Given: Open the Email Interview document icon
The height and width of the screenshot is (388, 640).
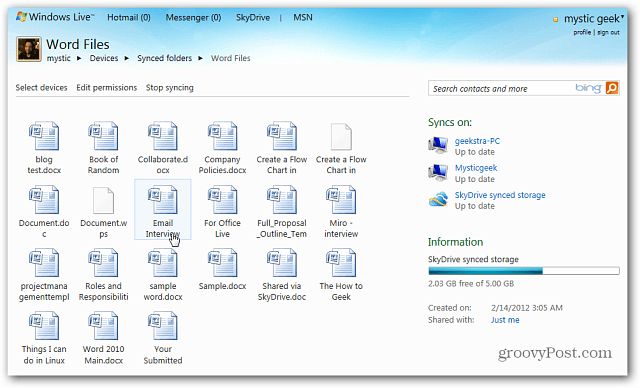Looking at the screenshot, I should [163, 200].
